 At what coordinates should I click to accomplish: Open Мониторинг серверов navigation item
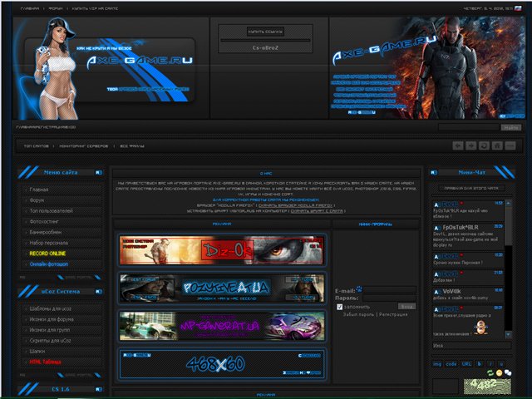coord(84,146)
